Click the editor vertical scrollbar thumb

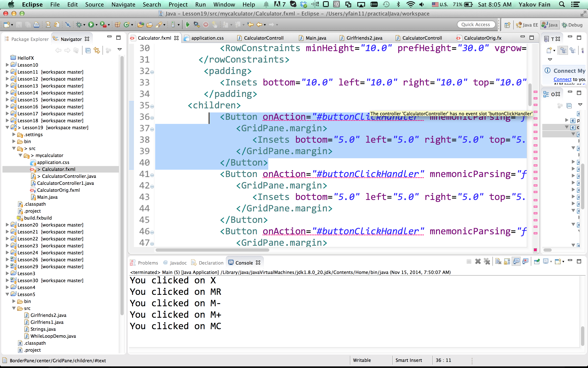[x=530, y=95]
